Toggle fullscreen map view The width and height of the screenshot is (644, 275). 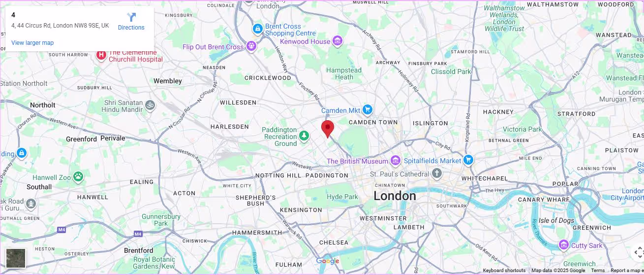coord(639,252)
